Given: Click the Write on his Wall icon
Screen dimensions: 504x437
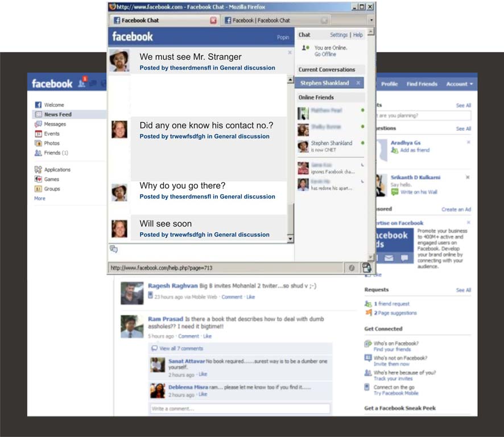Looking at the screenshot, I should (394, 192).
